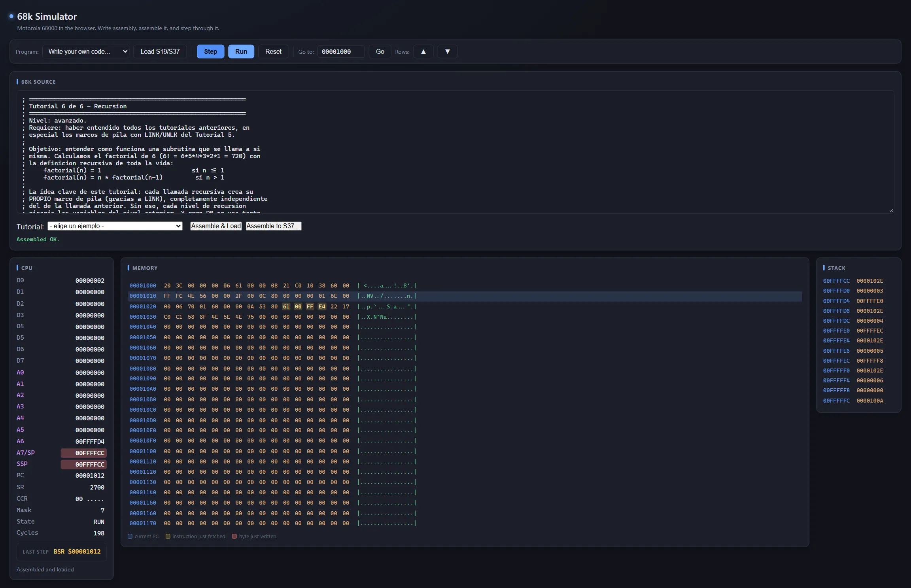Click highlighted memory row 00001010

(465, 296)
